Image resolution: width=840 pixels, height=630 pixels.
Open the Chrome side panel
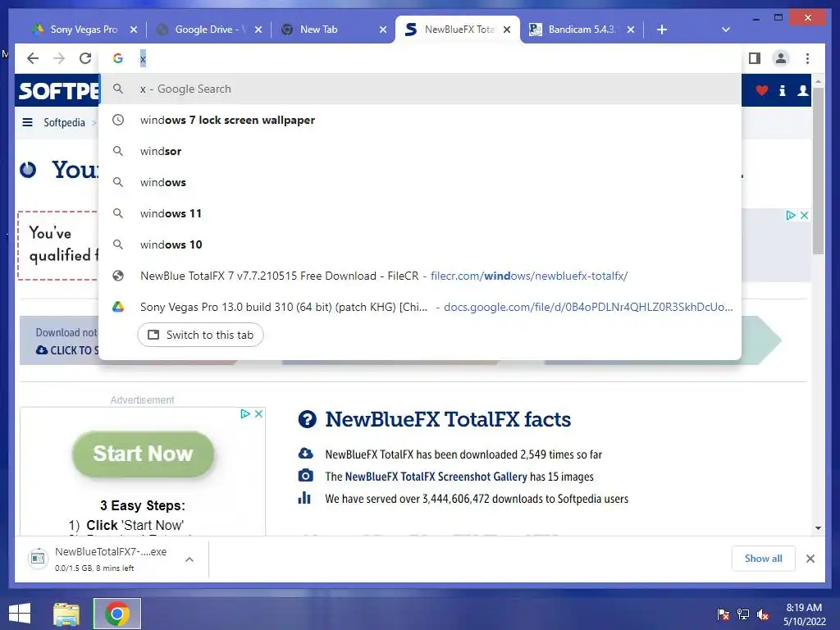tap(755, 58)
